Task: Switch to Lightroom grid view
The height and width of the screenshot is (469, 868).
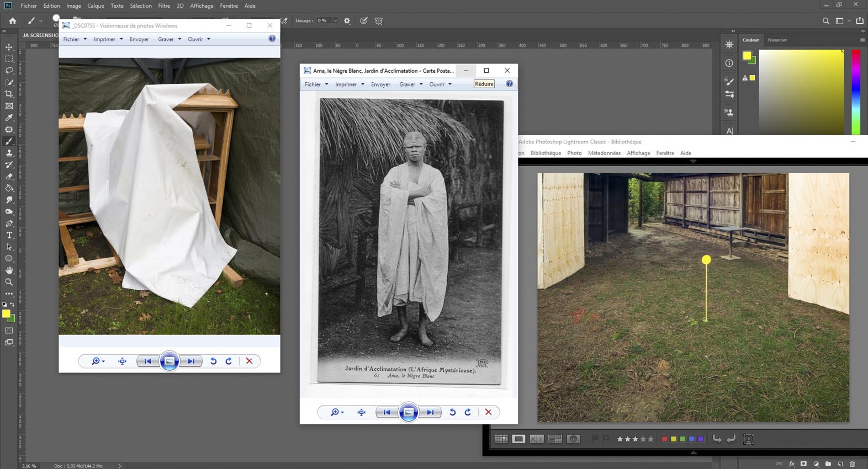Action: [501, 439]
